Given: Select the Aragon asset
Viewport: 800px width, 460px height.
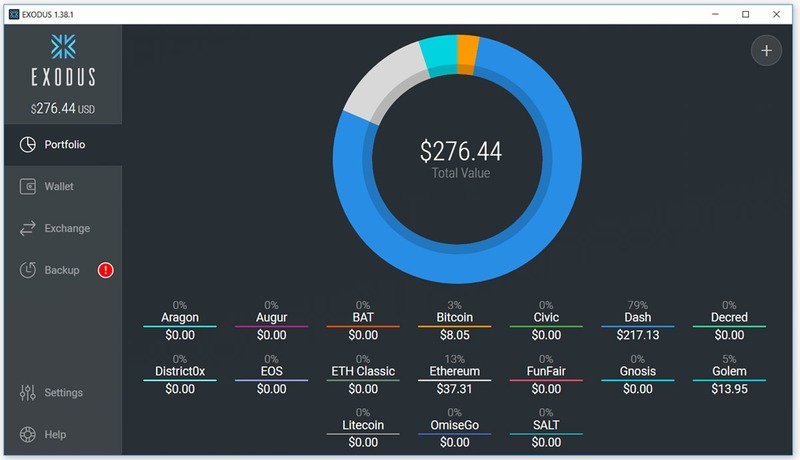Looking at the screenshot, I should 180,321.
